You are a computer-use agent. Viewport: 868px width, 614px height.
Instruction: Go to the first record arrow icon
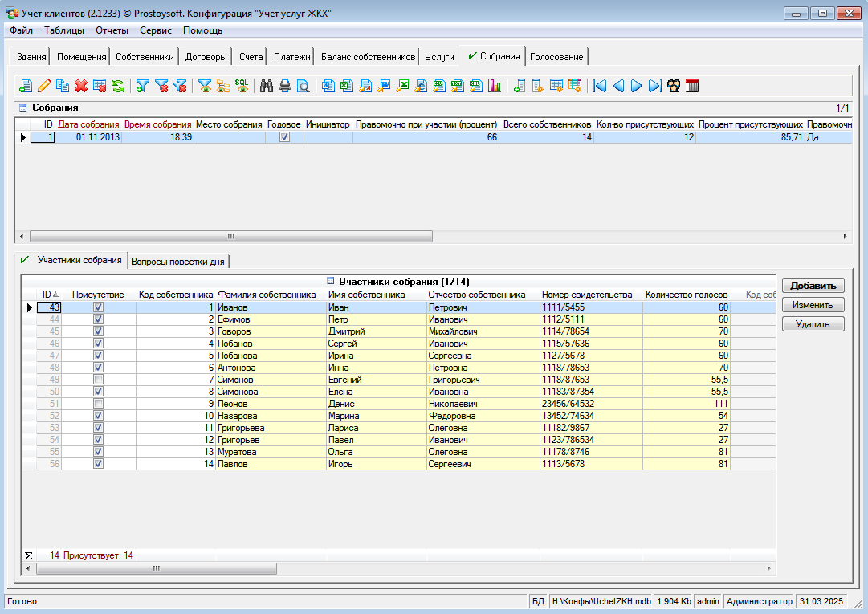(599, 86)
